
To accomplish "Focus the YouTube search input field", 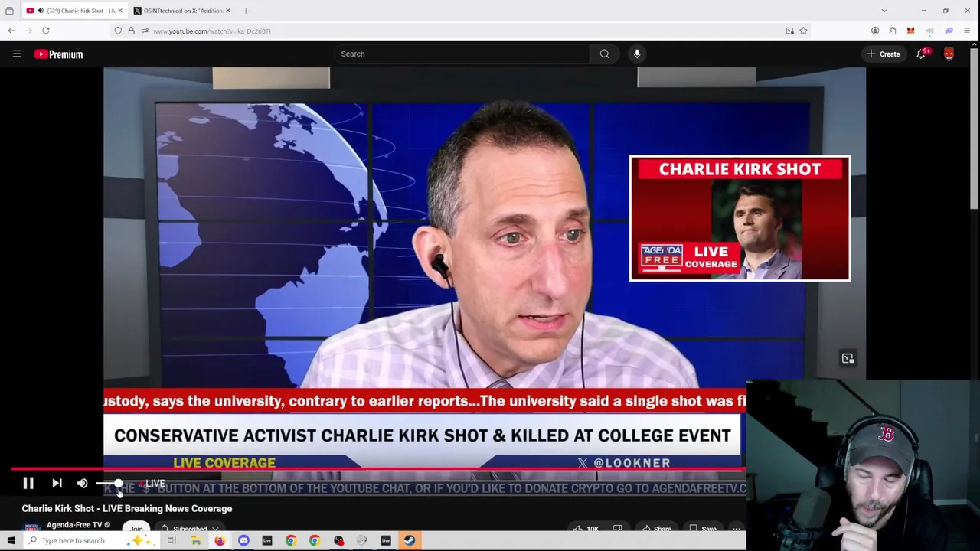I will tap(462, 54).
